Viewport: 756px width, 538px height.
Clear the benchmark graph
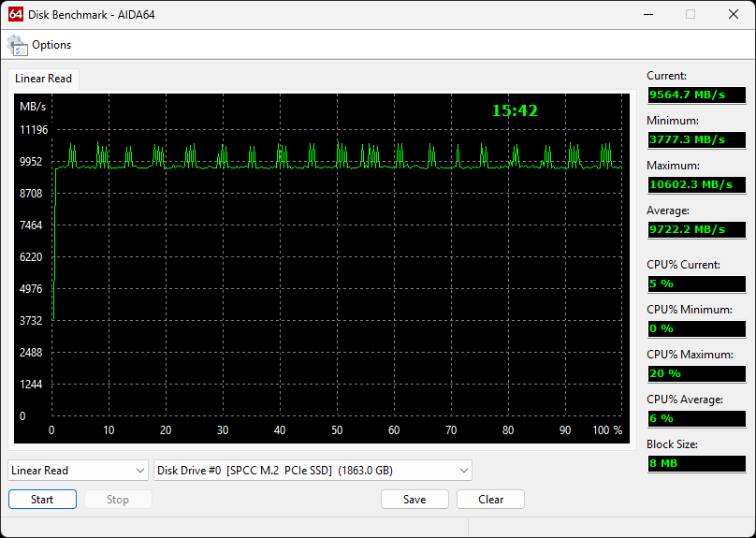pyautogui.click(x=490, y=500)
